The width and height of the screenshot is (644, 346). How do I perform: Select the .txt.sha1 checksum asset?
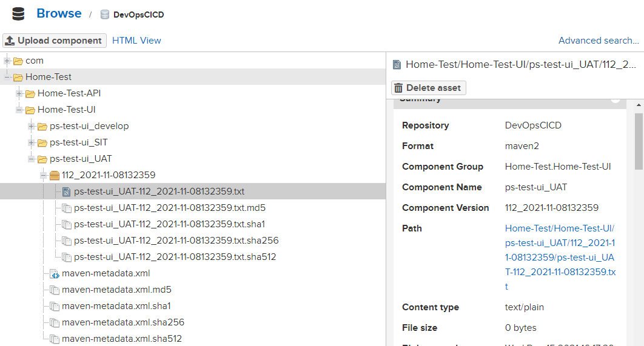click(169, 225)
